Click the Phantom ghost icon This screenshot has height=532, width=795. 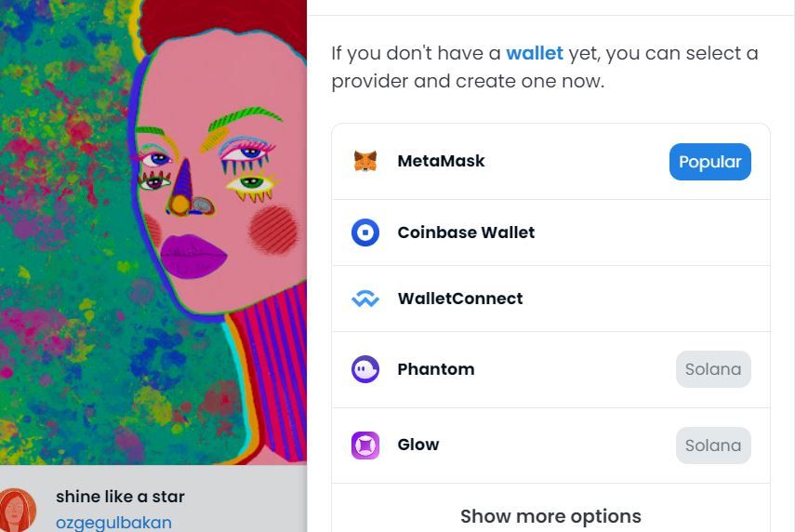coord(365,369)
